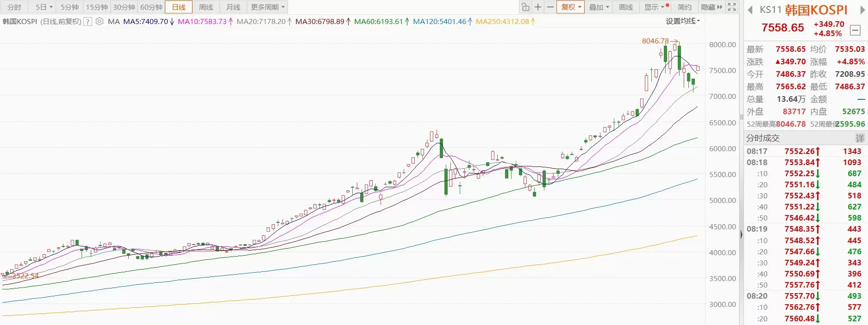
Task: Open 详 details for 分时成交
Action: [860, 138]
